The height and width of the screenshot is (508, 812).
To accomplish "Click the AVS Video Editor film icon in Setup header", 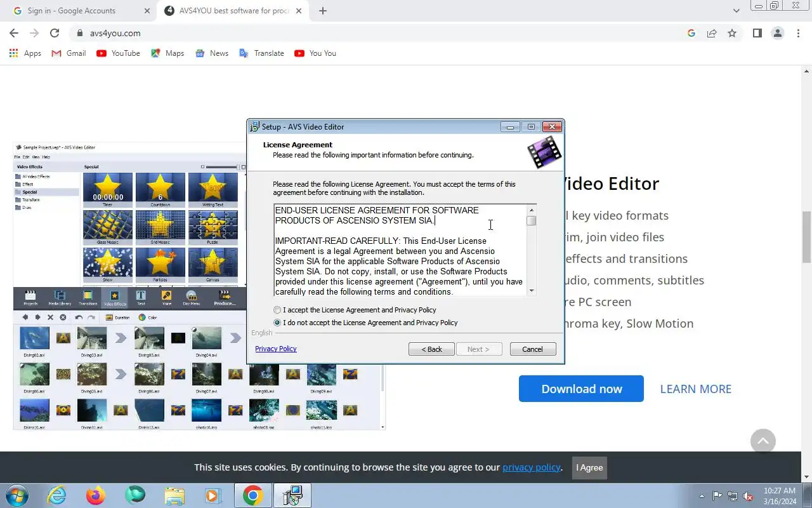I will click(x=544, y=152).
